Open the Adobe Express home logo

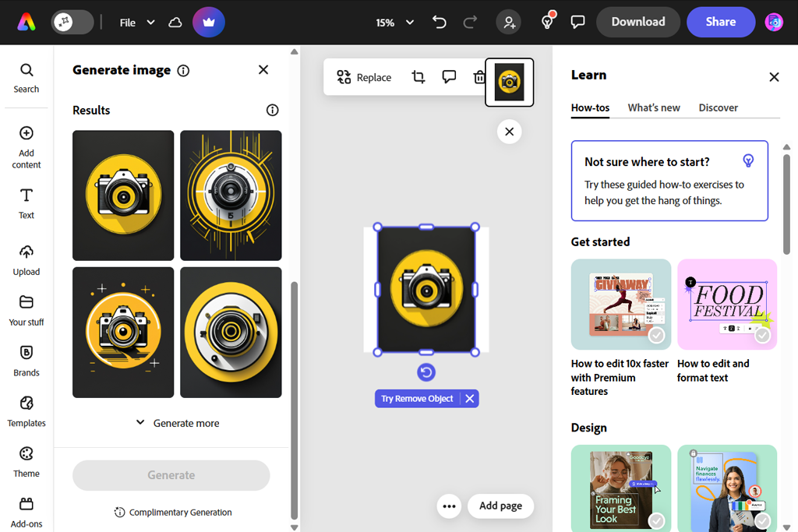pyautogui.click(x=26, y=23)
